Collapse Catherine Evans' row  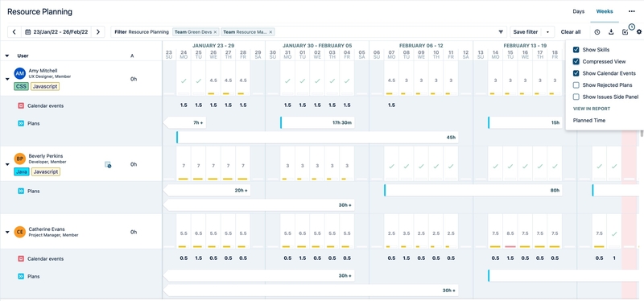click(7, 232)
